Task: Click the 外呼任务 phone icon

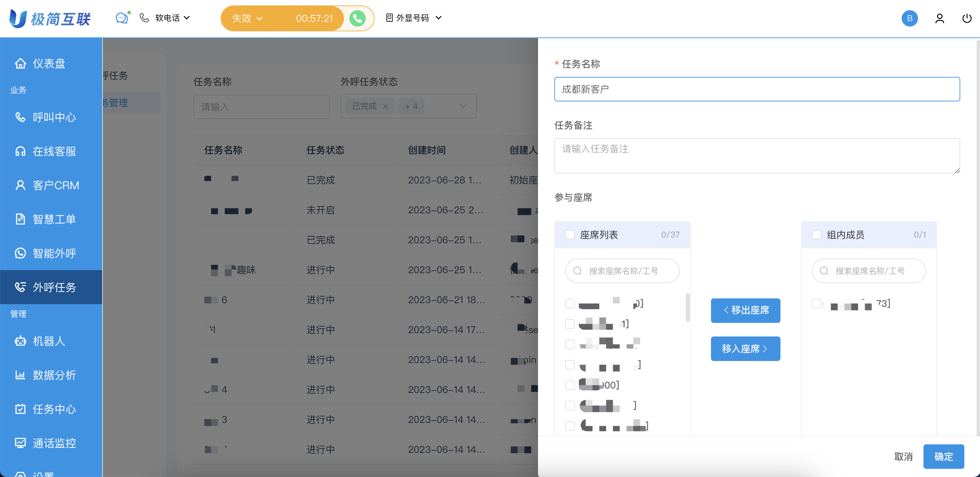Action: (x=20, y=287)
